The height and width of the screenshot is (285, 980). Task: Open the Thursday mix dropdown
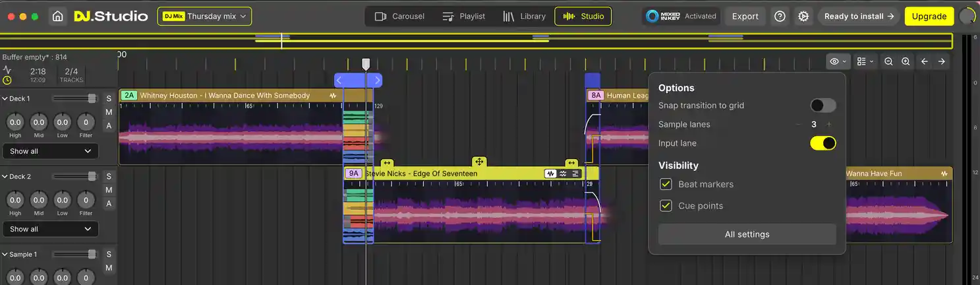click(x=204, y=16)
